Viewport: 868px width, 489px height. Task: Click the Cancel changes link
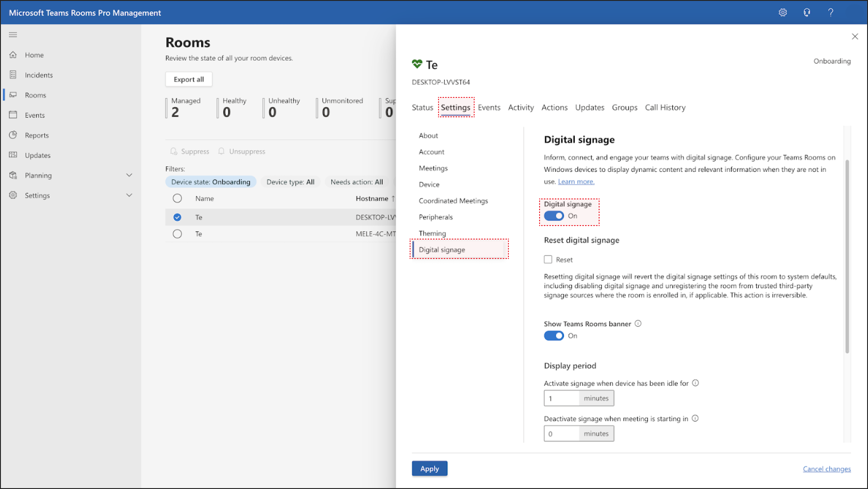coord(826,469)
